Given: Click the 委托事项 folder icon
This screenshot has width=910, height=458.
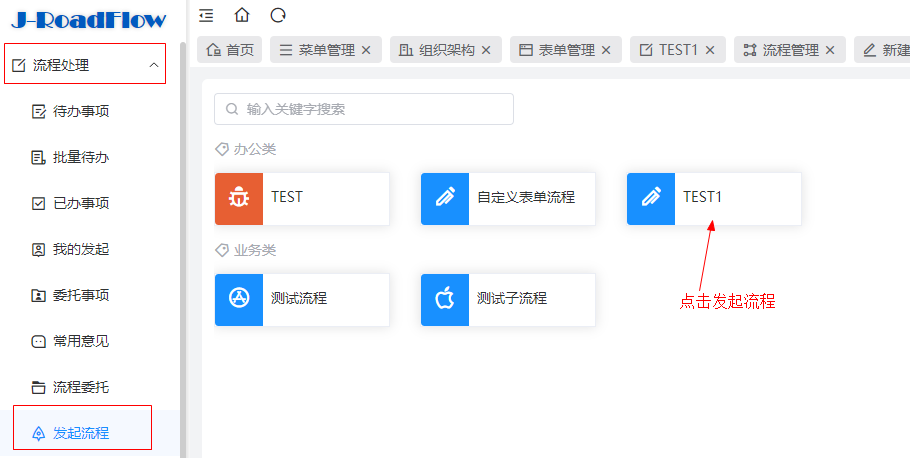Looking at the screenshot, I should click(x=38, y=295).
